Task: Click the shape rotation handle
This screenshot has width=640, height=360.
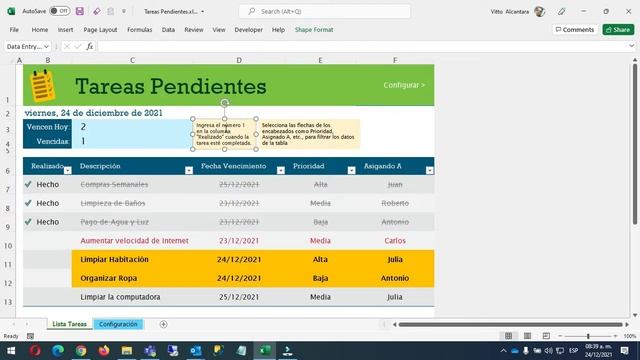Action: [x=224, y=103]
